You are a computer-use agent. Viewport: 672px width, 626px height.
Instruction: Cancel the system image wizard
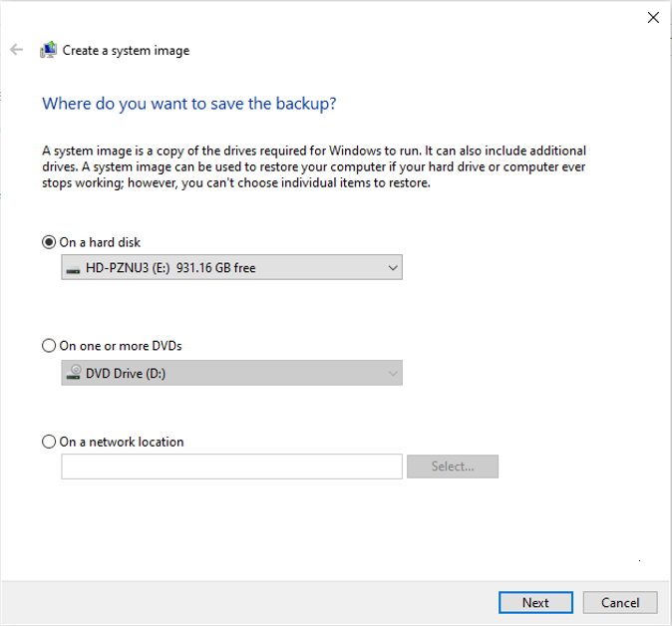coord(620,602)
